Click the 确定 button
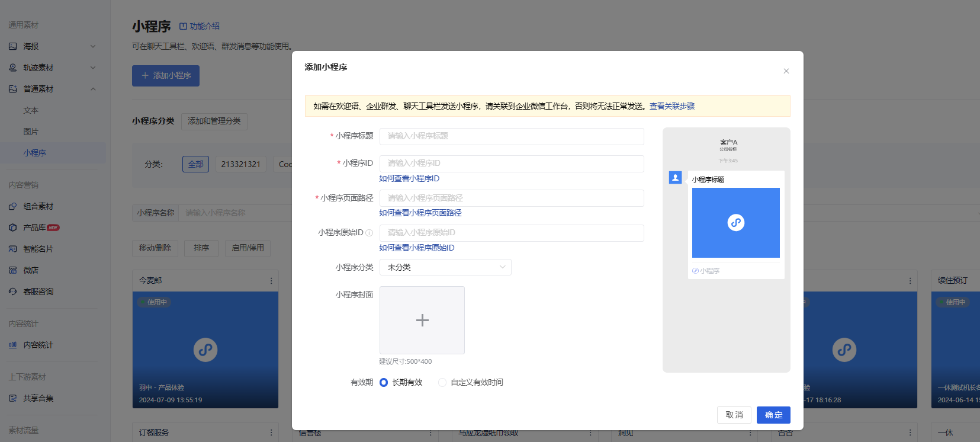980x442 pixels. coord(773,415)
